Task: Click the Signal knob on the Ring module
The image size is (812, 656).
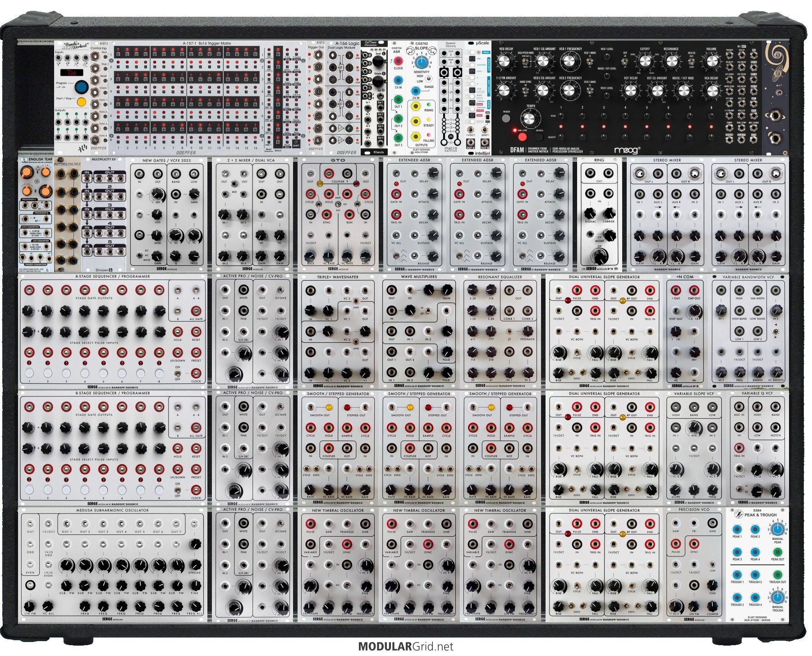Action: point(590,213)
